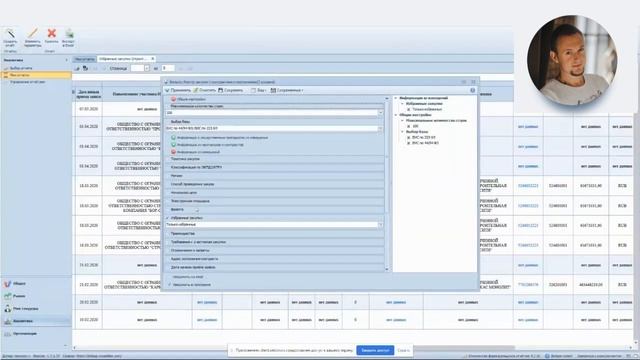Open Общее in the bottom-left navigation
Screen dimensions: 640x360
coord(36,283)
